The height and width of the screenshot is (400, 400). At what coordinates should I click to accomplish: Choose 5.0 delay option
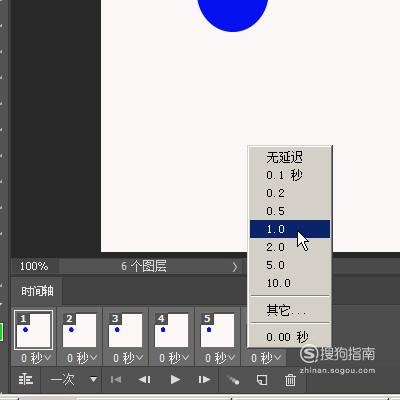point(290,265)
